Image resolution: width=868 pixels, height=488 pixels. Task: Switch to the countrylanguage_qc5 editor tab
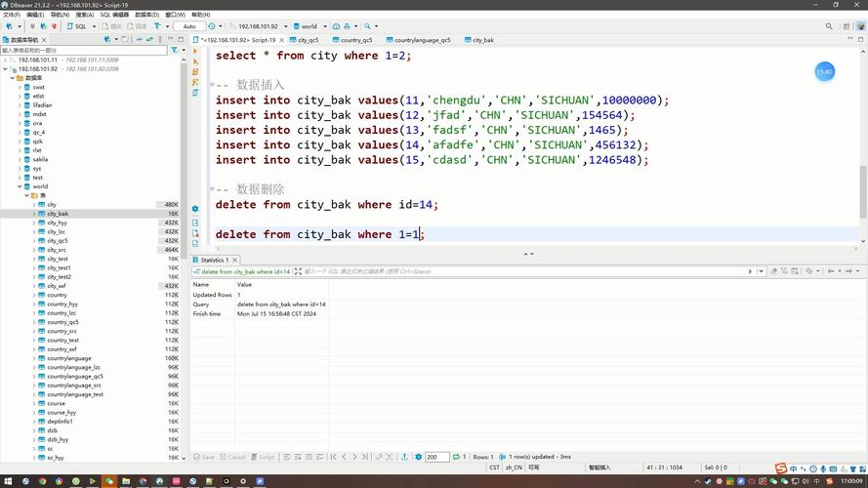(x=419, y=40)
